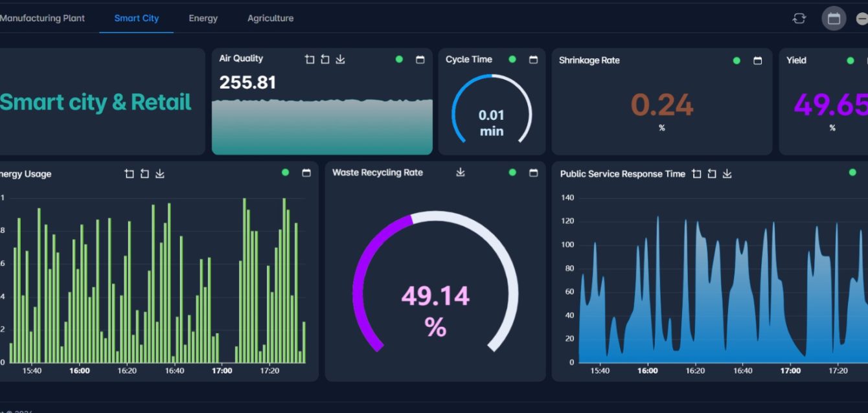The image size is (868, 413).
Task: Click the Energy Usage green status dot
Action: point(286,172)
